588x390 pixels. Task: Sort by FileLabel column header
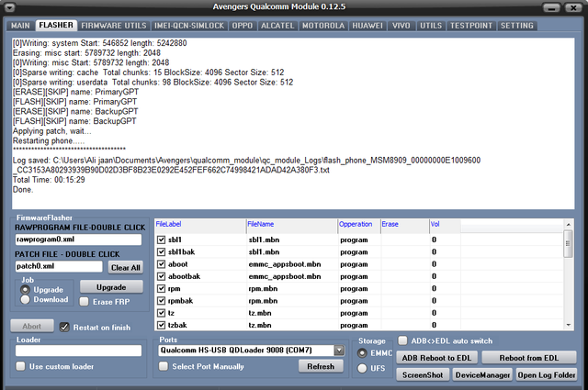pyautogui.click(x=200, y=224)
